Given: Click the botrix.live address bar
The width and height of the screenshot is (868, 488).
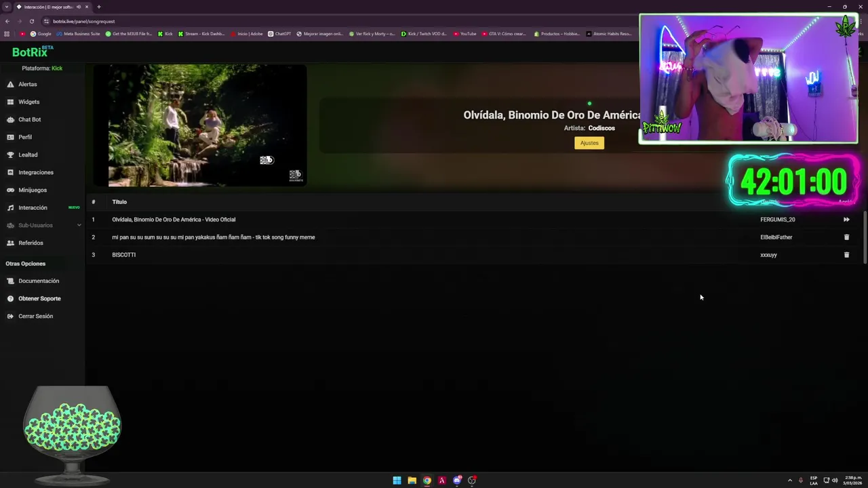Looking at the screenshot, I should [84, 21].
